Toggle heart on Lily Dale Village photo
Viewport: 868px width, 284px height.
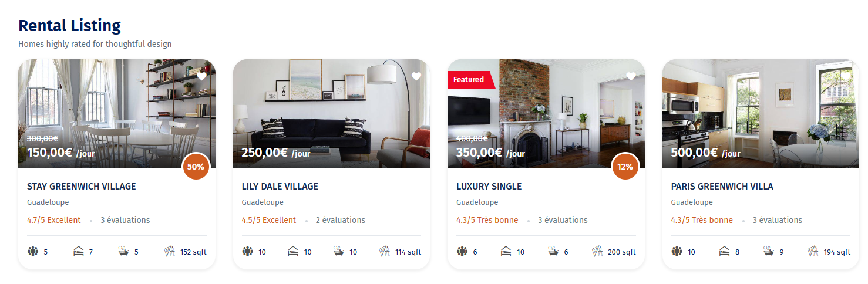point(416,76)
